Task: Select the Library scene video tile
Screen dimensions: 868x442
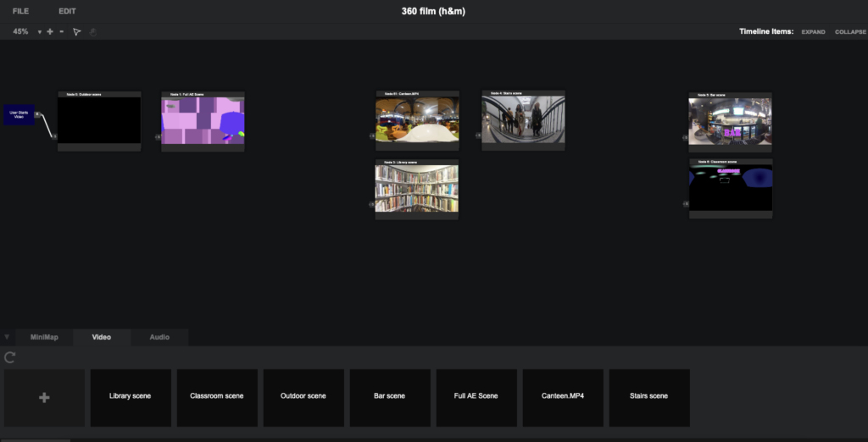Action: pos(131,398)
